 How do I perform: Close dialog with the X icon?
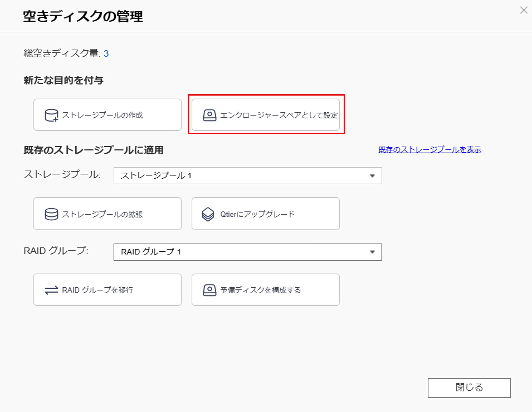pos(523,10)
